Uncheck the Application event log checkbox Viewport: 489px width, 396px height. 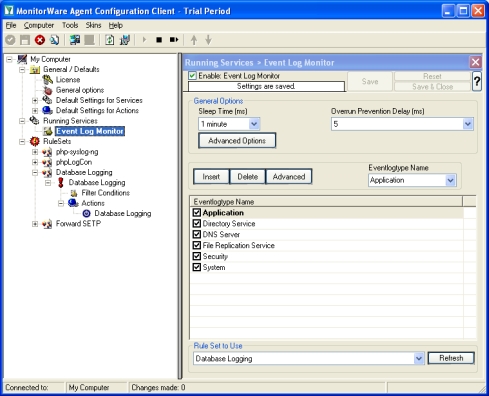[197, 212]
